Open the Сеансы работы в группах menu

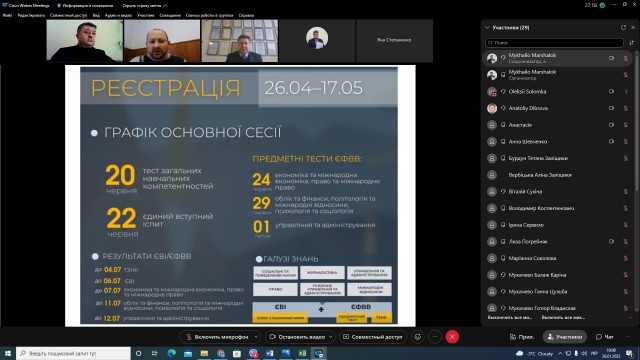pyautogui.click(x=209, y=16)
